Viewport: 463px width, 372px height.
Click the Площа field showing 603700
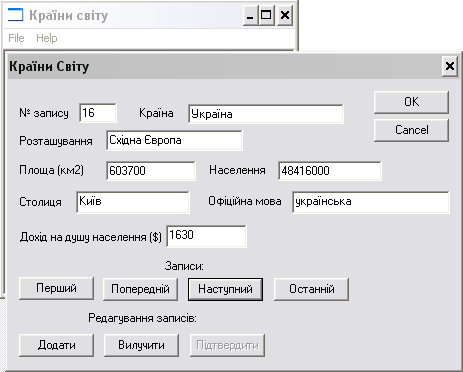point(151,171)
